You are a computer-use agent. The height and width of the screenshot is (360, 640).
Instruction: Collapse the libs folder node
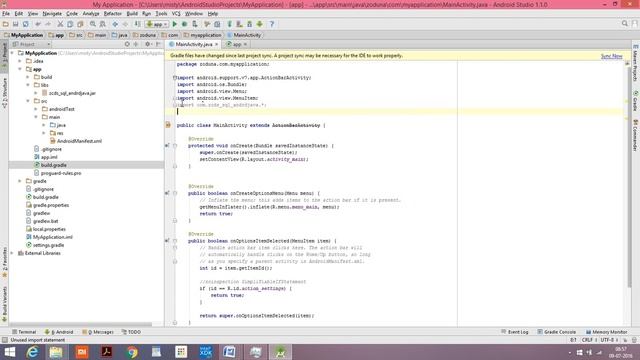(x=28, y=85)
